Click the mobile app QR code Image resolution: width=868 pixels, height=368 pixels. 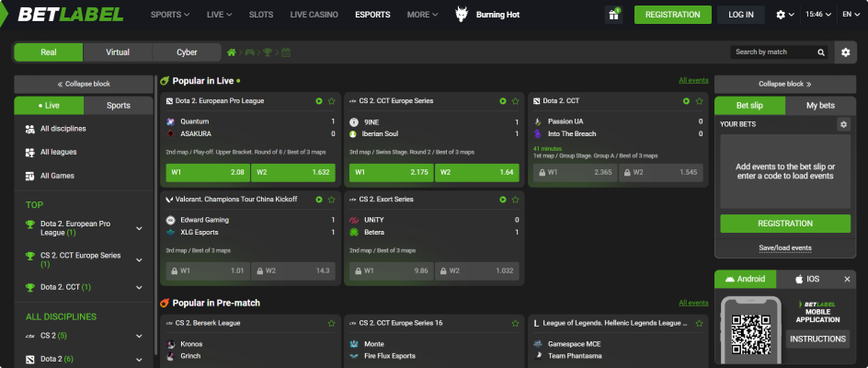click(750, 334)
